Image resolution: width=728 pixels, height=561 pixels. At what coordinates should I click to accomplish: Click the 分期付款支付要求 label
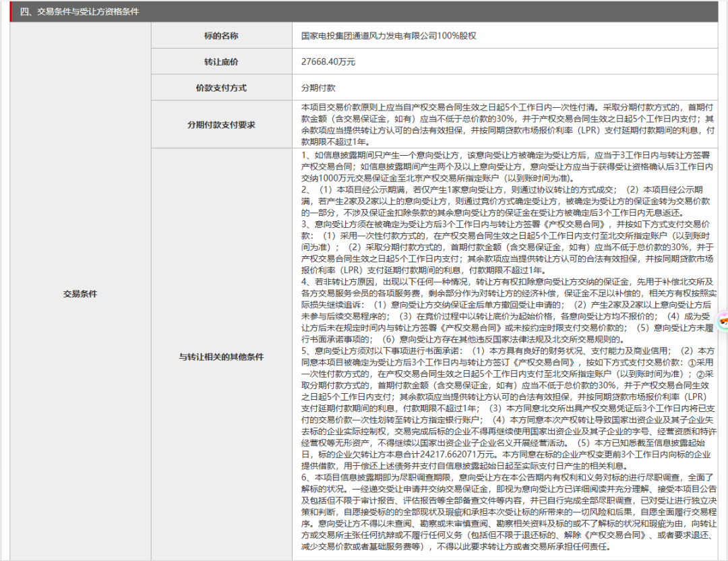[x=222, y=125]
